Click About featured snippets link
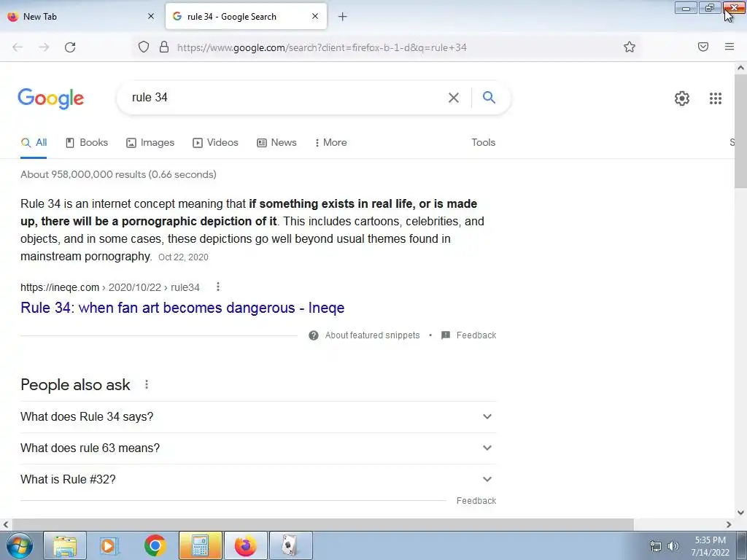The width and height of the screenshot is (747, 560). [372, 335]
